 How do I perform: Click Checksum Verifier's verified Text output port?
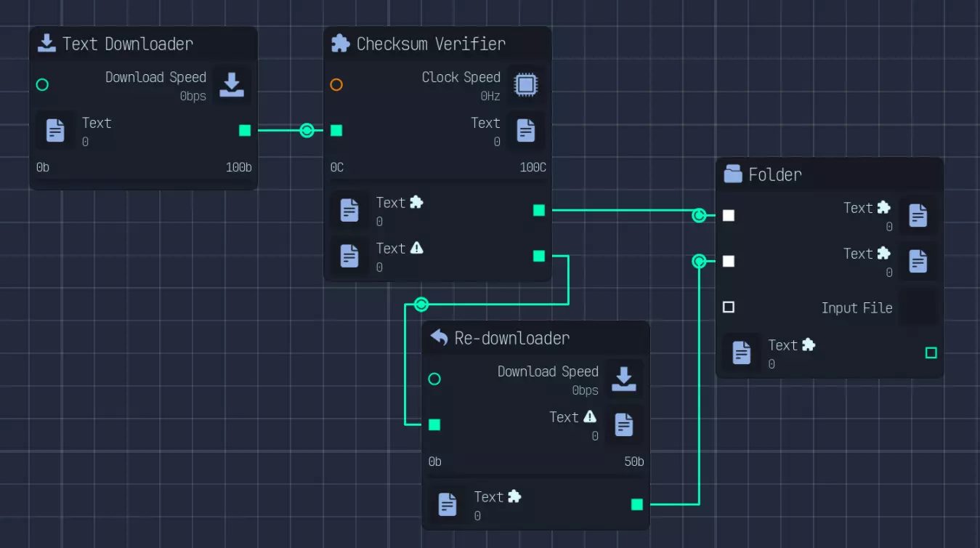tap(539, 211)
